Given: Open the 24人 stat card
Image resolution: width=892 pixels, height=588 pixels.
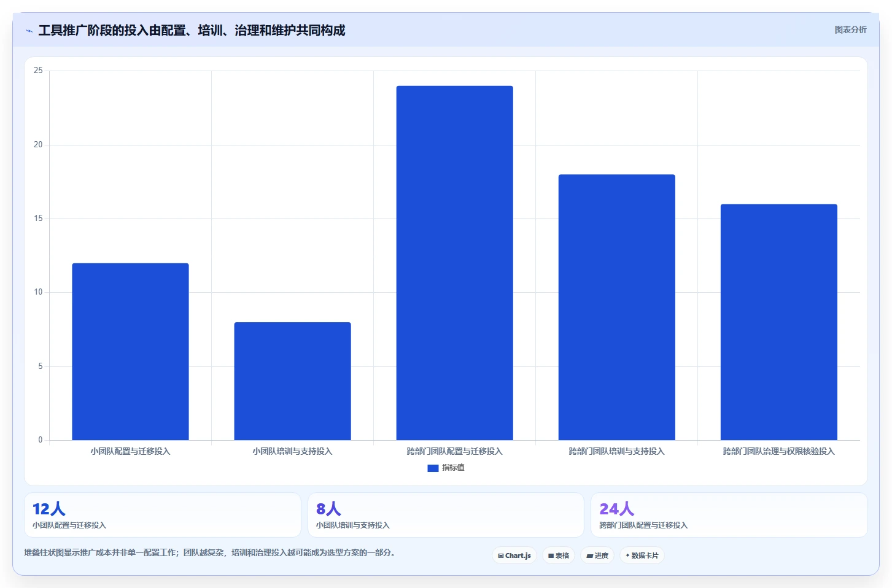Looking at the screenshot, I should click(x=729, y=515).
